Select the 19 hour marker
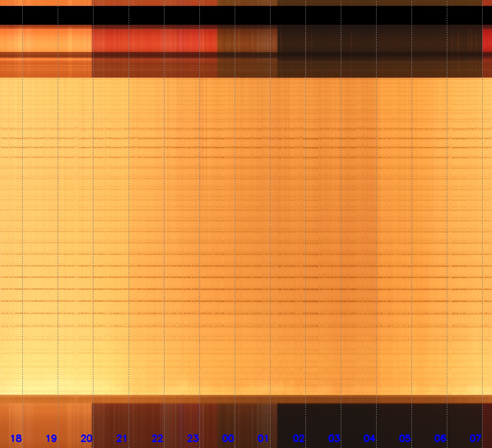 [51, 438]
